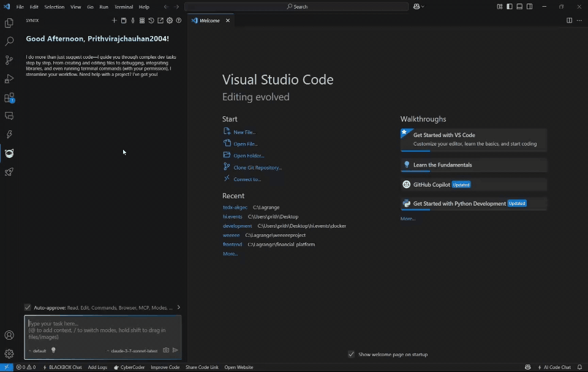Click Split Editor Right icon

(569, 21)
